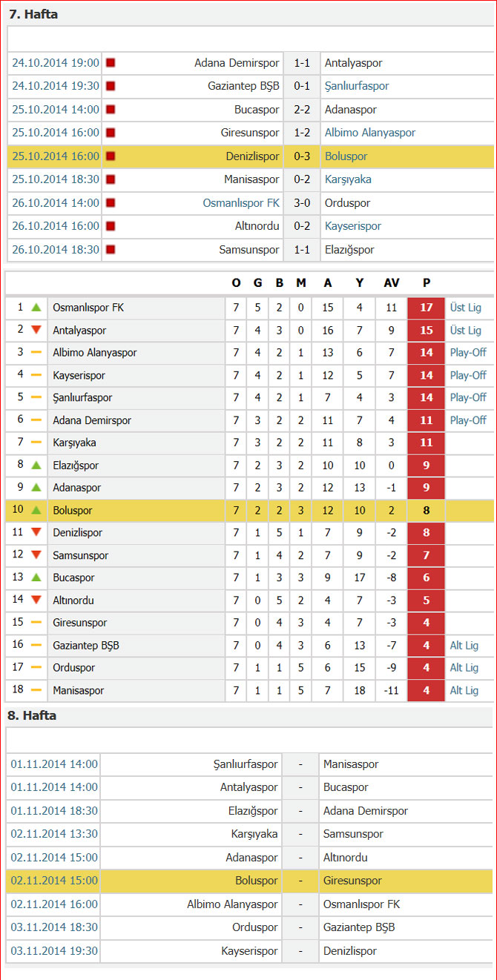Screen dimensions: 497x980
Task: Click green up arrow next to Bucaspor
Action: [x=36, y=577]
